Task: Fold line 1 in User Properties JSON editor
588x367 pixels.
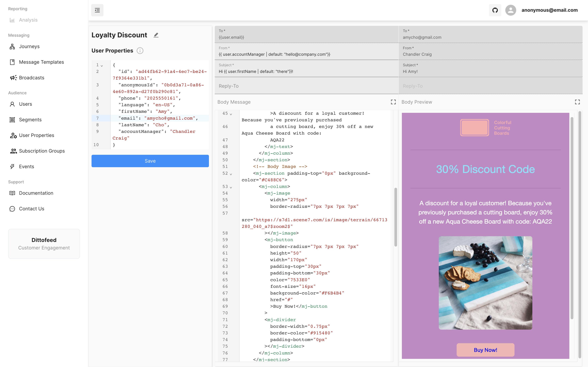Action: 102,66
